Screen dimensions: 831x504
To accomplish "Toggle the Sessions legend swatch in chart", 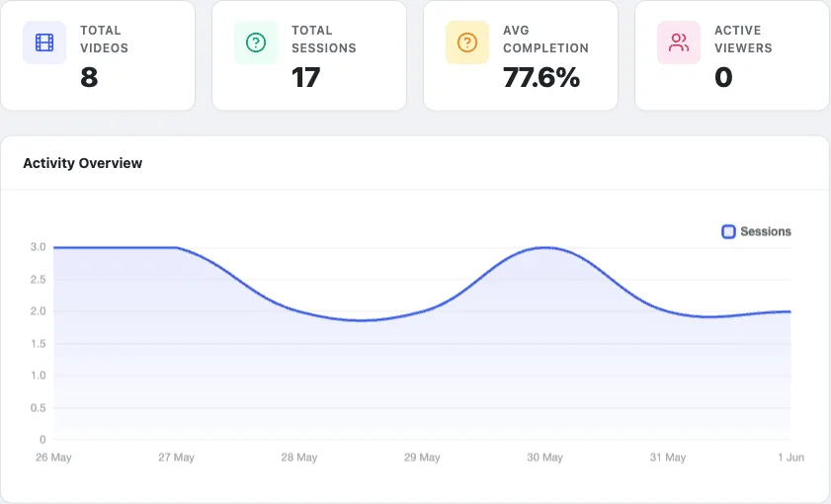I will pyautogui.click(x=728, y=231).
